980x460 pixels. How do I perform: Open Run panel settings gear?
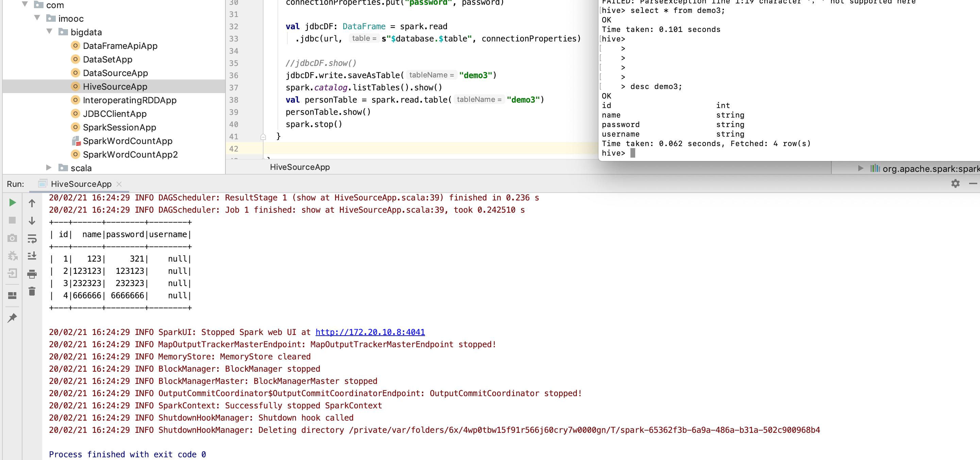click(x=955, y=183)
